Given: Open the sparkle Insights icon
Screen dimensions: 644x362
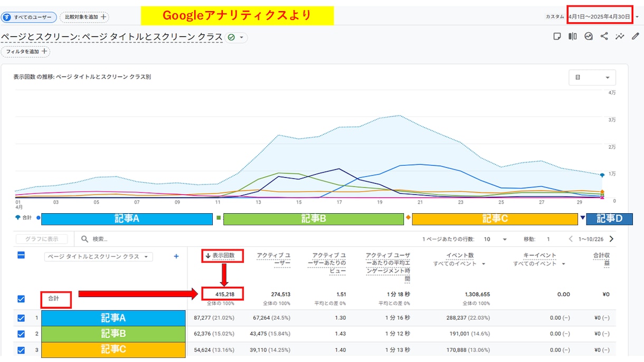Looking at the screenshot, I should tap(620, 36).
